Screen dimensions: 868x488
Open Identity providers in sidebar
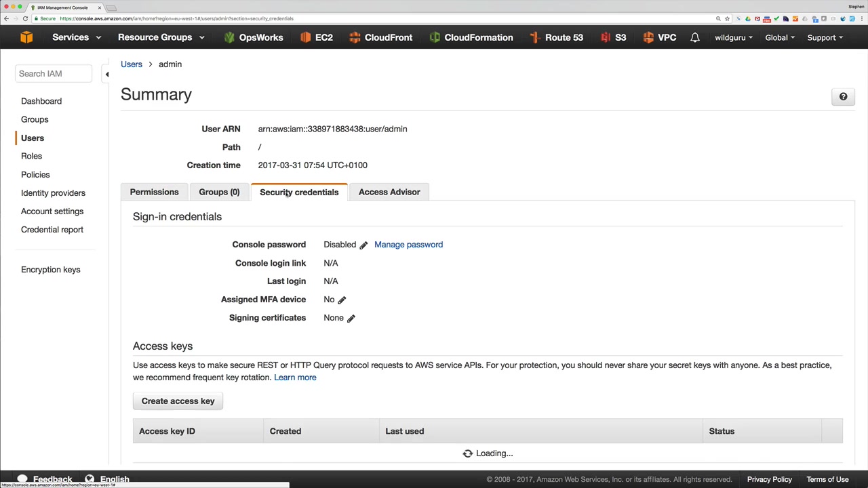coord(53,192)
